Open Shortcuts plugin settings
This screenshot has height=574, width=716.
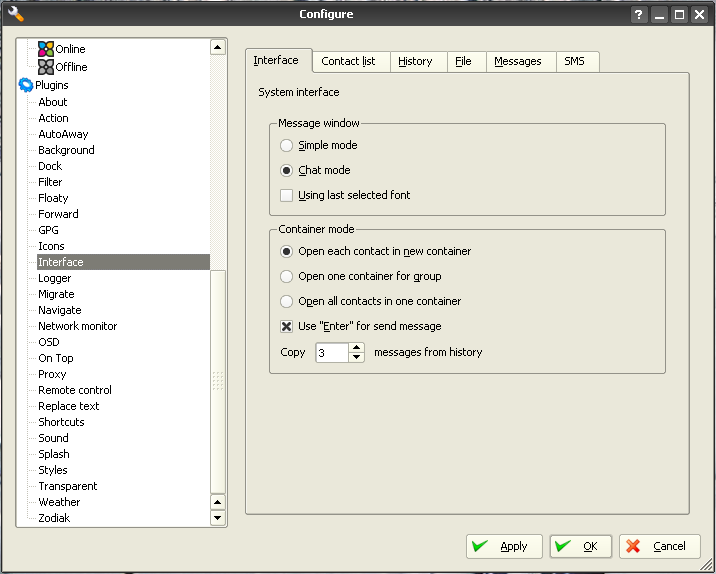pos(61,422)
